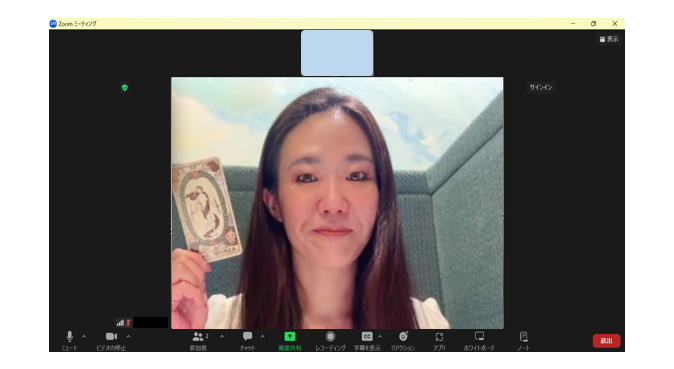Open the view layout menu

click(x=609, y=39)
